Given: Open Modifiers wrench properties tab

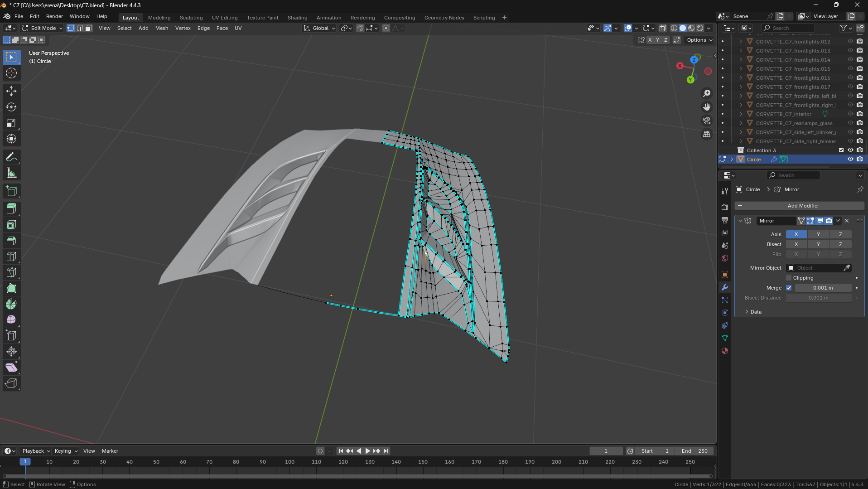Looking at the screenshot, I should click(x=725, y=287).
